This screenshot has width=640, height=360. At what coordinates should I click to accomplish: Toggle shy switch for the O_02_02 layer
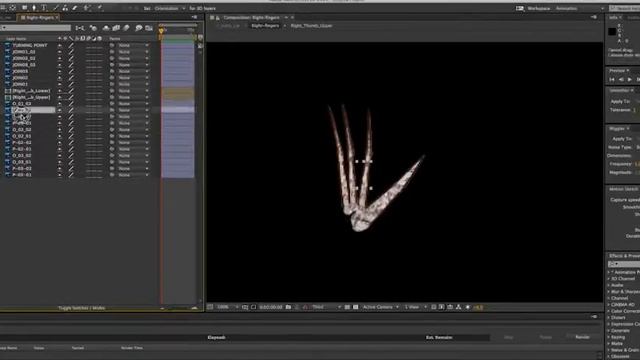click(60, 129)
